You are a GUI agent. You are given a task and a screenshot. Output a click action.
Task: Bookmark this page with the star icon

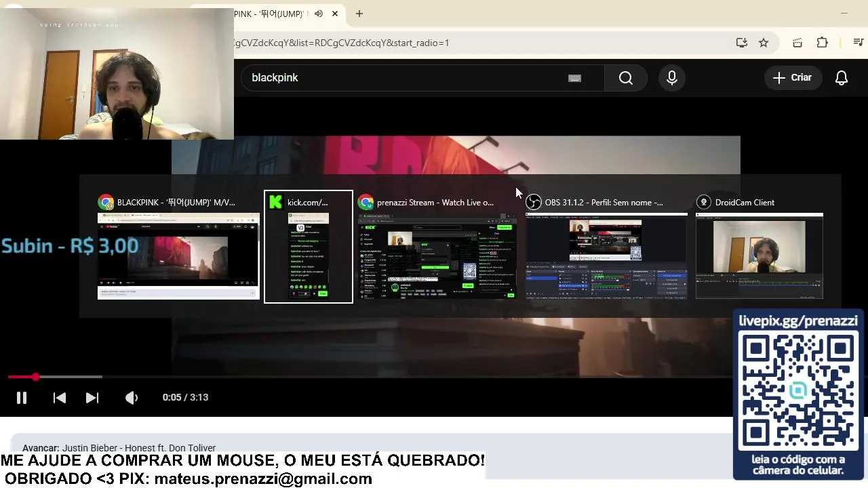(764, 43)
